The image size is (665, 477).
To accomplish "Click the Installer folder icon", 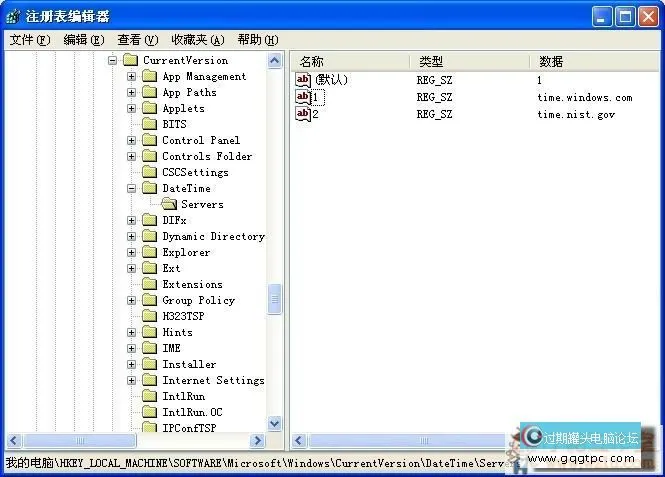I will [x=149, y=364].
